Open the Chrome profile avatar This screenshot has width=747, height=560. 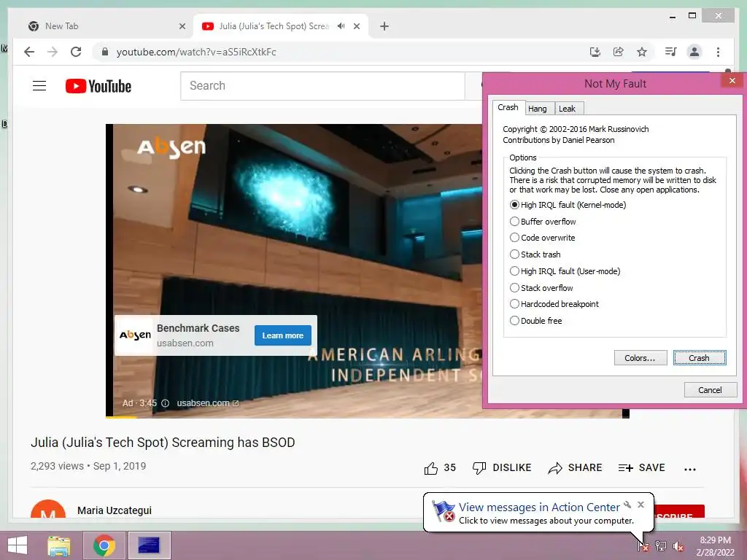(x=694, y=52)
